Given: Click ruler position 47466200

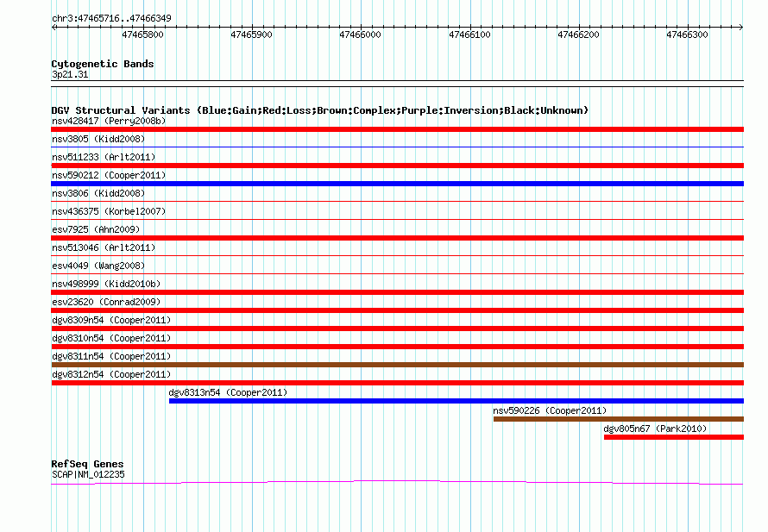Looking at the screenshot, I should (x=578, y=34).
